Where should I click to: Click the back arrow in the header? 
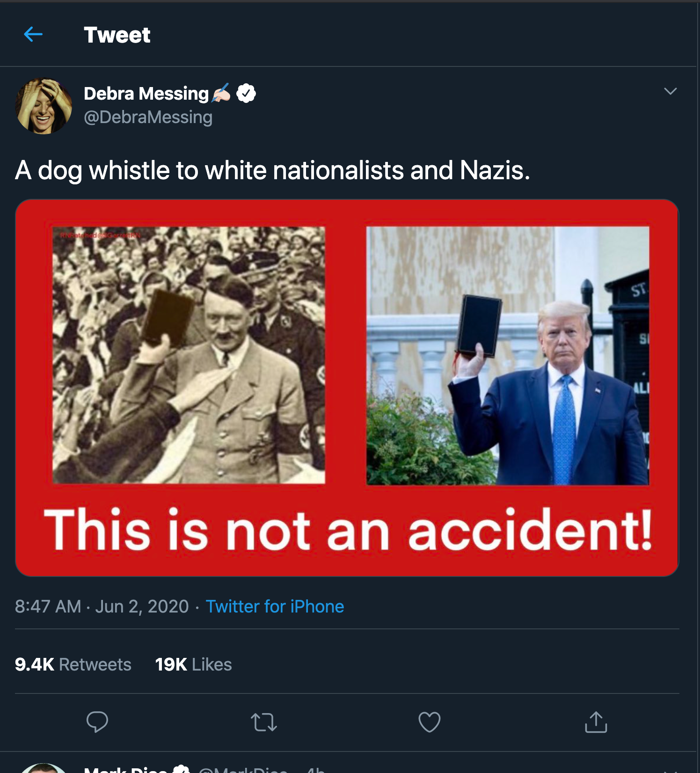pos(33,34)
